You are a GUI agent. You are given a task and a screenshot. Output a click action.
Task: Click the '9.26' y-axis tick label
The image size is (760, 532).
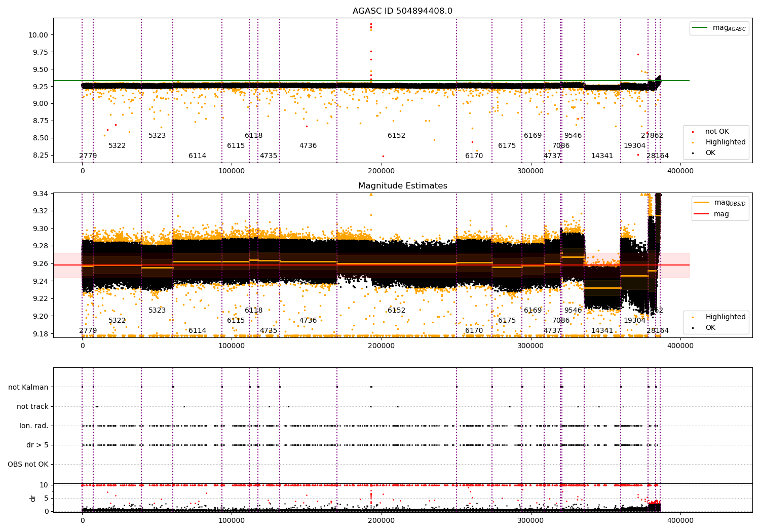click(x=41, y=263)
